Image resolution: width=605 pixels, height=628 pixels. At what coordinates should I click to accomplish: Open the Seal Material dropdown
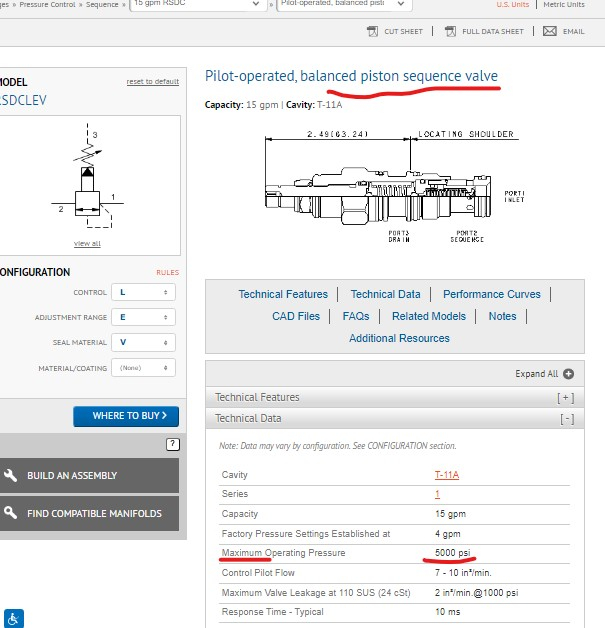[144, 342]
